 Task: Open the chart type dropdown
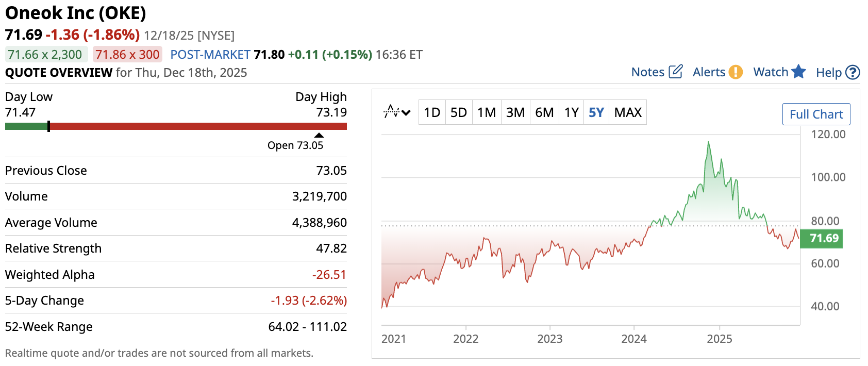pyautogui.click(x=397, y=112)
